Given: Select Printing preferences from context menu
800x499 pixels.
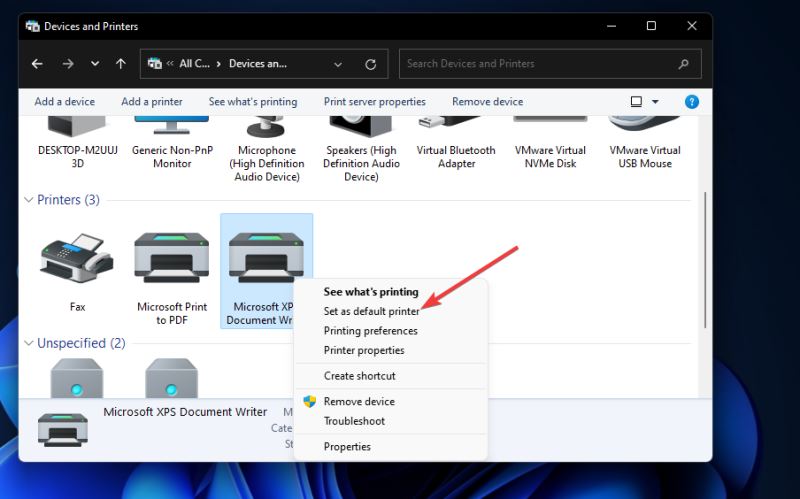Looking at the screenshot, I should click(x=370, y=331).
